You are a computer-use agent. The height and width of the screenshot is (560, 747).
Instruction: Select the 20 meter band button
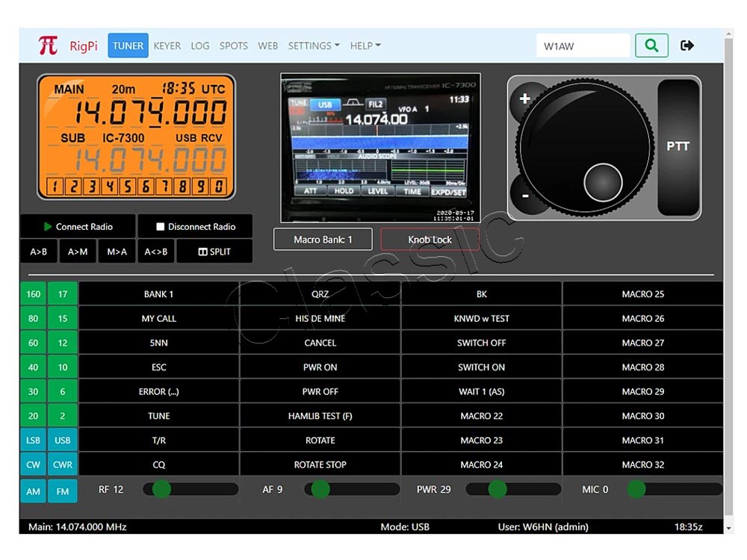33,416
